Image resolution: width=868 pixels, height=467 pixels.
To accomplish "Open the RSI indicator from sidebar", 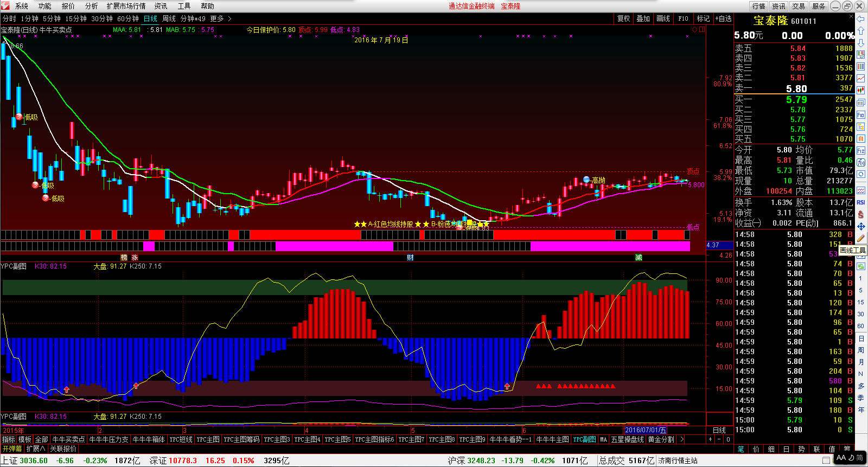I will [x=860, y=202].
